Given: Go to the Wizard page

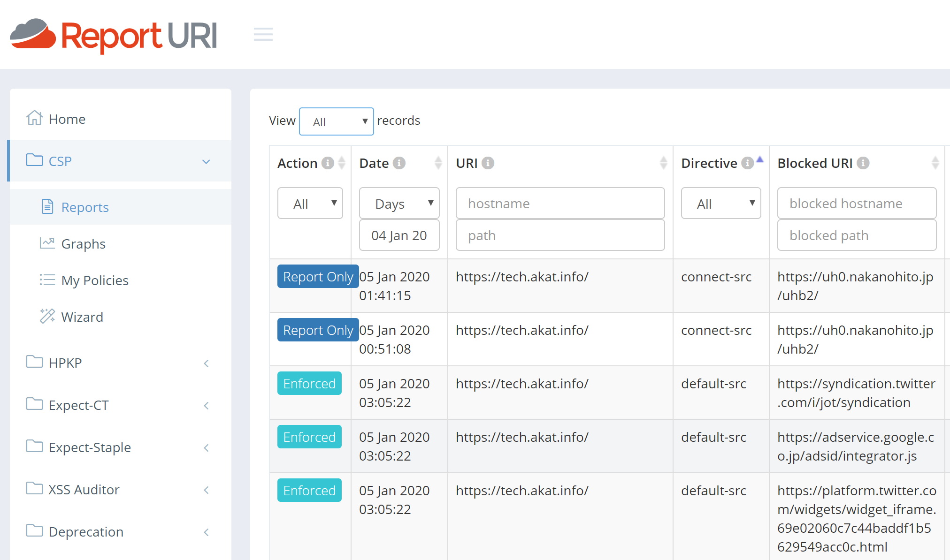Looking at the screenshot, I should 82,317.
